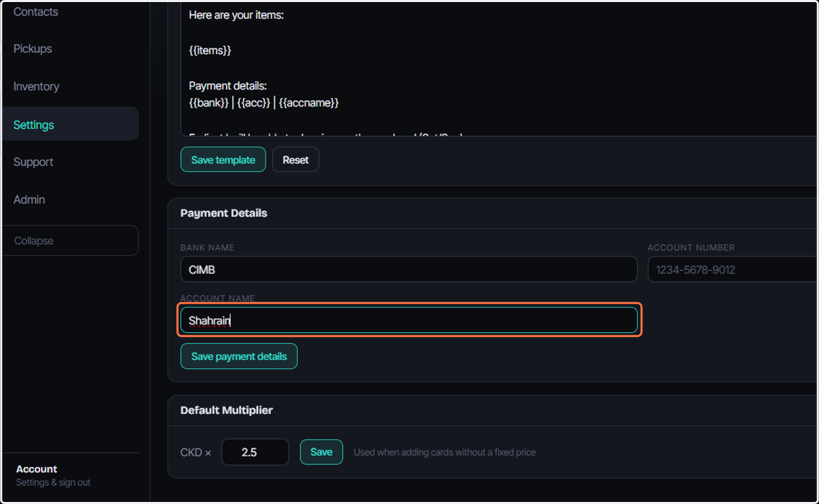Collapse the sidebar
This screenshot has width=819, height=504.
[x=70, y=241]
